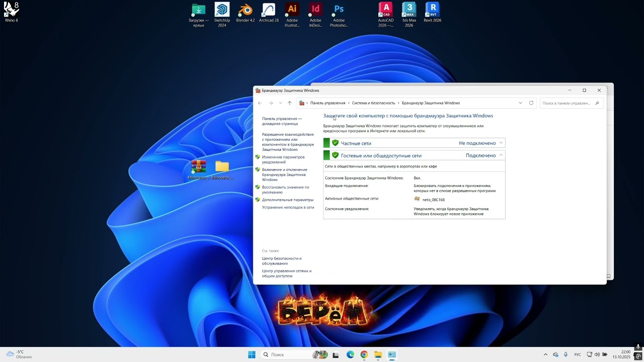
Task: Open Дополнительные параметры link
Action: tap(287, 200)
